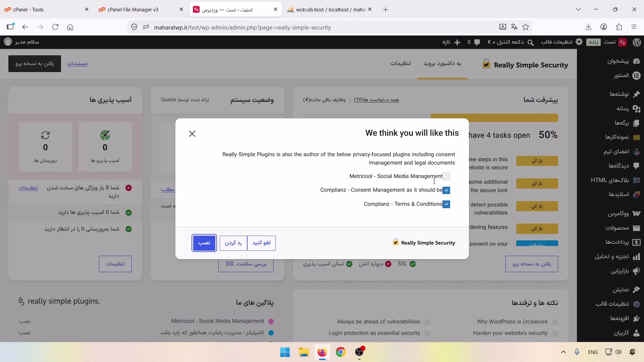The width and height of the screenshot is (644, 362).
Task: Bookmark this page with the star icon
Action: pyautogui.click(x=526, y=27)
